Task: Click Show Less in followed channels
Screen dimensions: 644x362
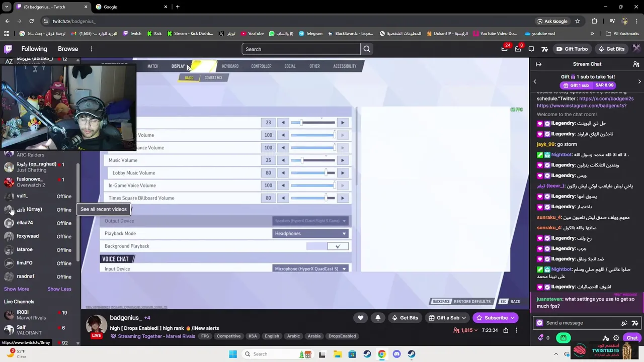Action: pos(59,289)
